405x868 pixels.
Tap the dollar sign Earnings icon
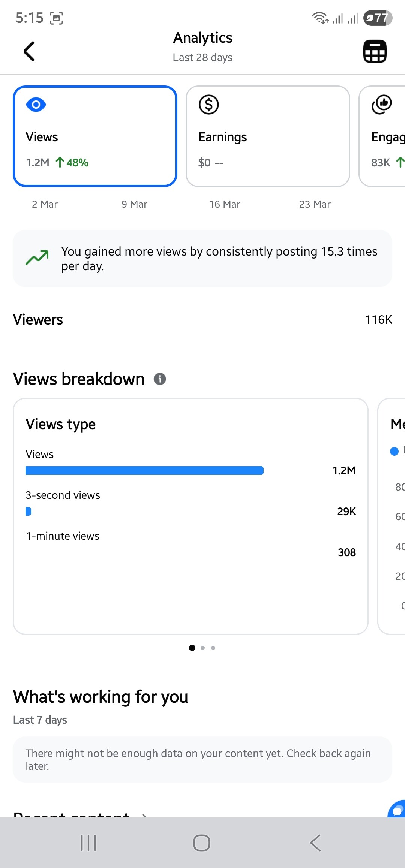[x=209, y=105]
